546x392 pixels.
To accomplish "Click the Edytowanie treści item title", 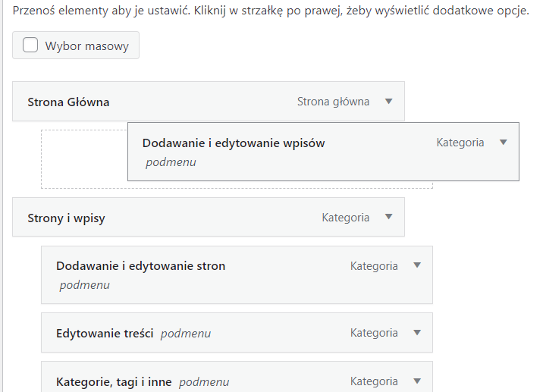I will tap(105, 333).
